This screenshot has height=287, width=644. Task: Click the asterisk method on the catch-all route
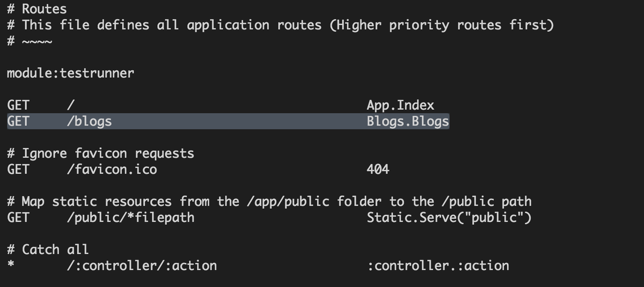(10, 265)
